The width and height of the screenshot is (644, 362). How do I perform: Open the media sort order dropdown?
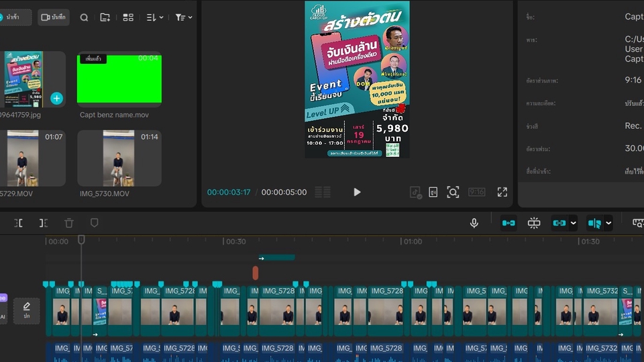pos(155,17)
